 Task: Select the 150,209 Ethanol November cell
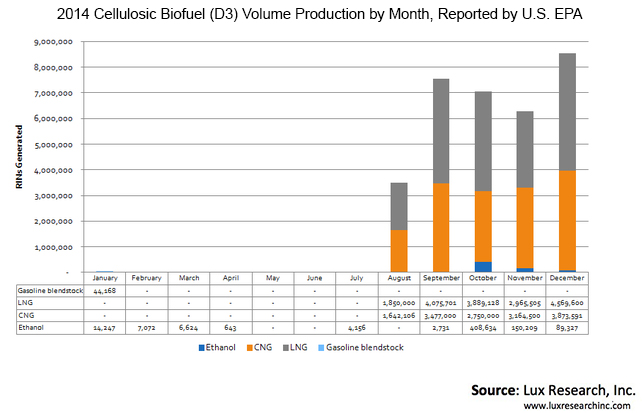525,328
